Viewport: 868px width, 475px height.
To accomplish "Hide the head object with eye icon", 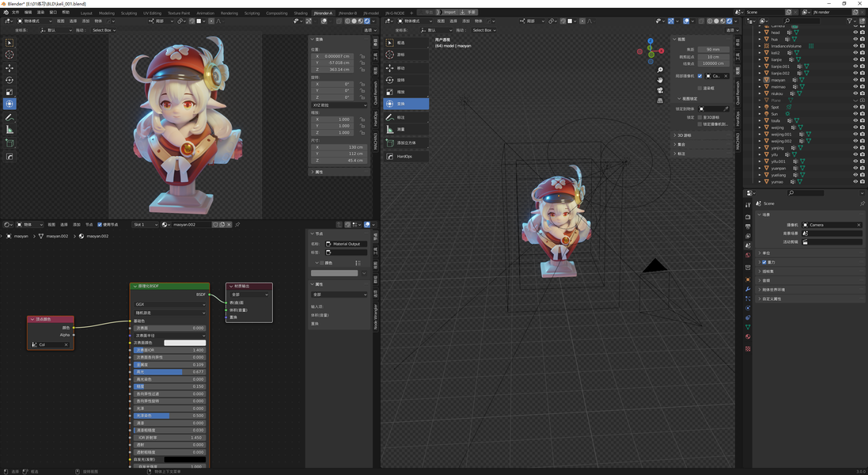I will (855, 32).
